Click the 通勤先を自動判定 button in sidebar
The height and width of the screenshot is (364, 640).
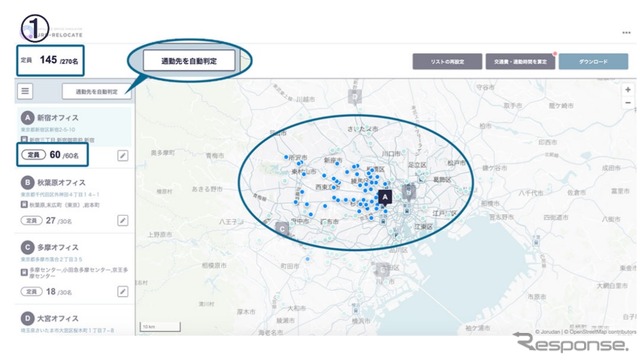[x=97, y=92]
